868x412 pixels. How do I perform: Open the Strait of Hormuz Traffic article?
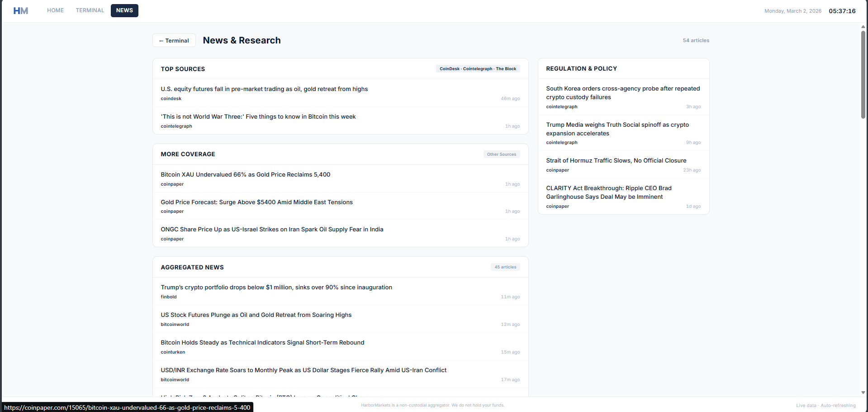coord(616,160)
